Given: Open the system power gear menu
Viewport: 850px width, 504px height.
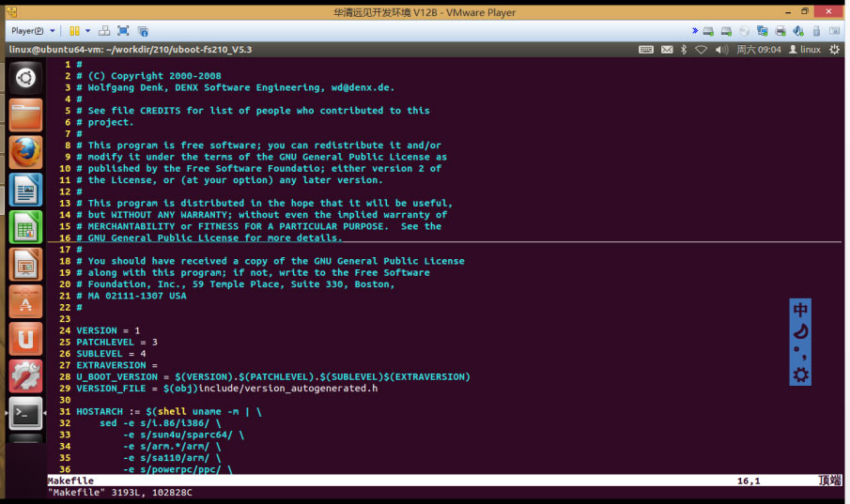Looking at the screenshot, I should [835, 50].
